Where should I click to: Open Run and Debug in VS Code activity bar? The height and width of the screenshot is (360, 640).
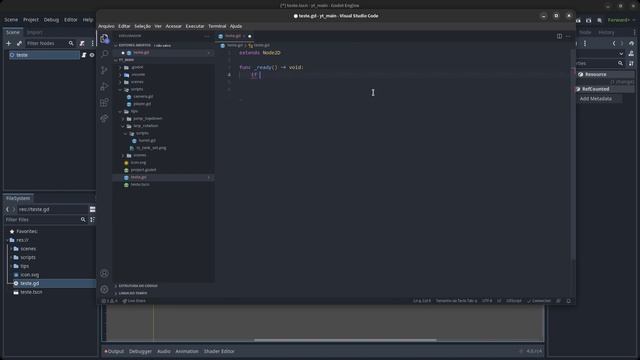[x=104, y=86]
